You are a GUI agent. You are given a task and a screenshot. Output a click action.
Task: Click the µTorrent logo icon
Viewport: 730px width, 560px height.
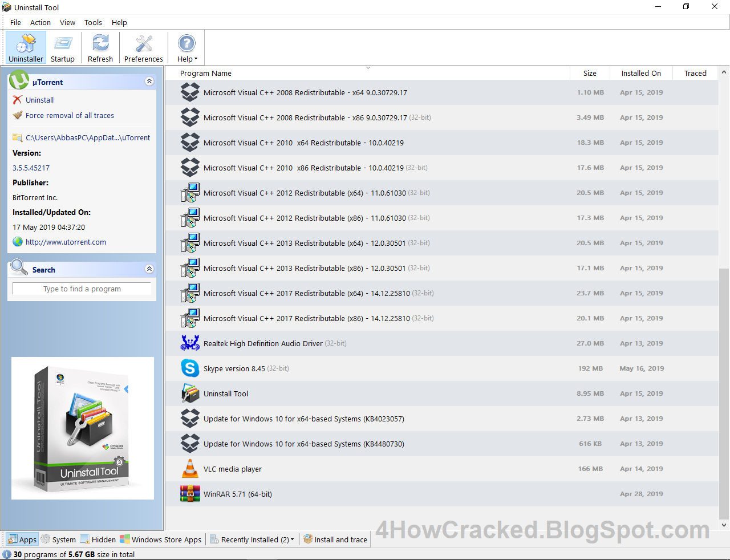point(19,80)
